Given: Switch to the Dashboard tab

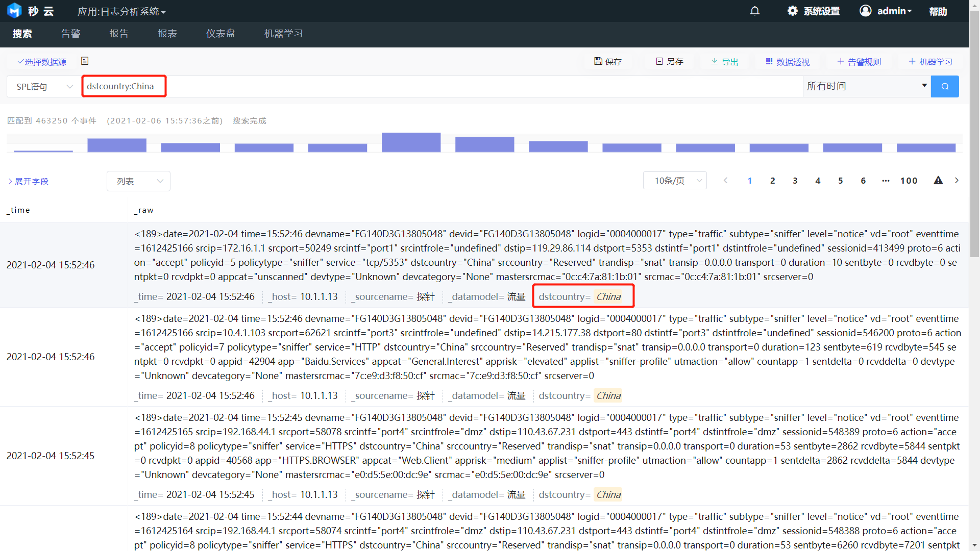Looking at the screenshot, I should point(220,34).
